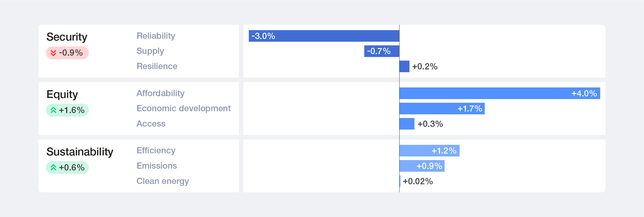The height and width of the screenshot is (217, 644).
Task: Click the Access +0.3% bar
Action: click(x=407, y=124)
